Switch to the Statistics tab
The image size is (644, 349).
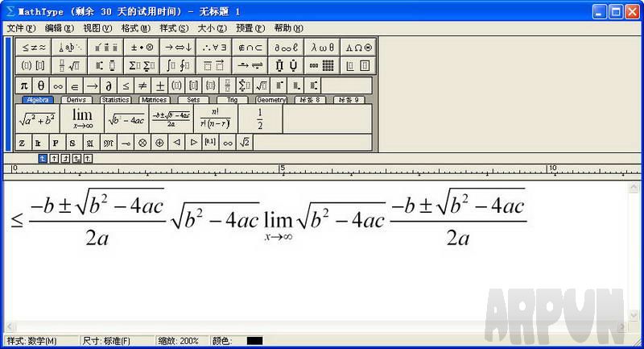pos(115,100)
